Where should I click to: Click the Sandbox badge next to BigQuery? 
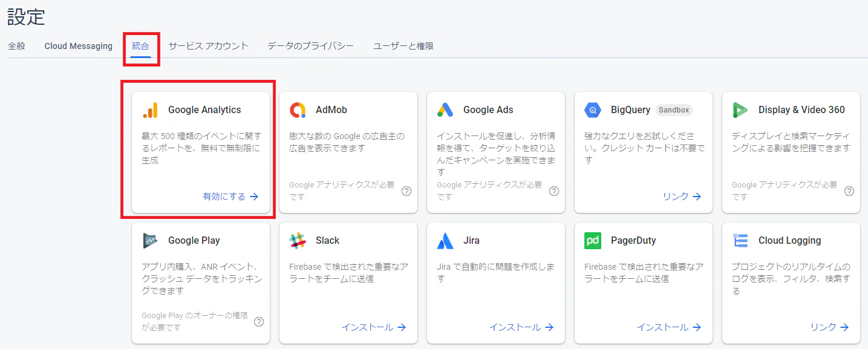pyautogui.click(x=674, y=110)
